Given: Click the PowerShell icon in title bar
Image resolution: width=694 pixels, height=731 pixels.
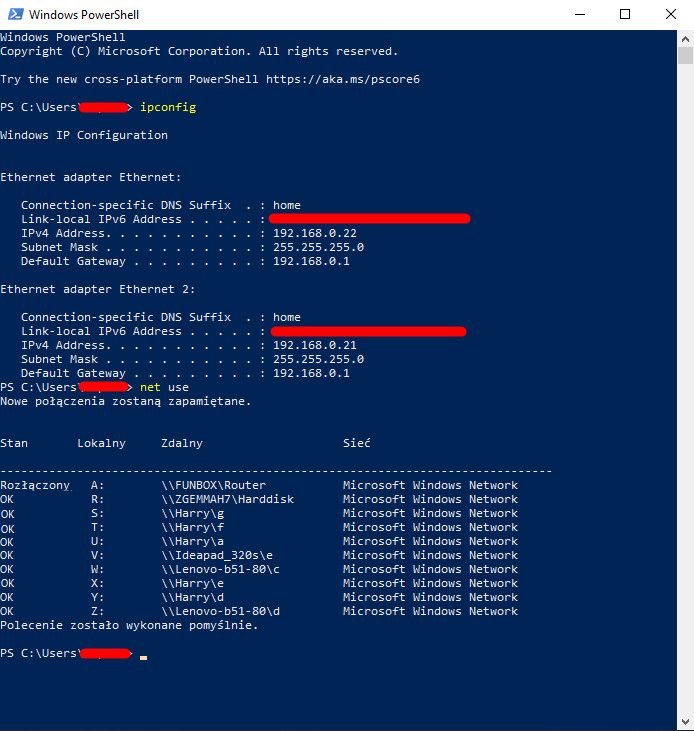Looking at the screenshot, I should coord(13,15).
